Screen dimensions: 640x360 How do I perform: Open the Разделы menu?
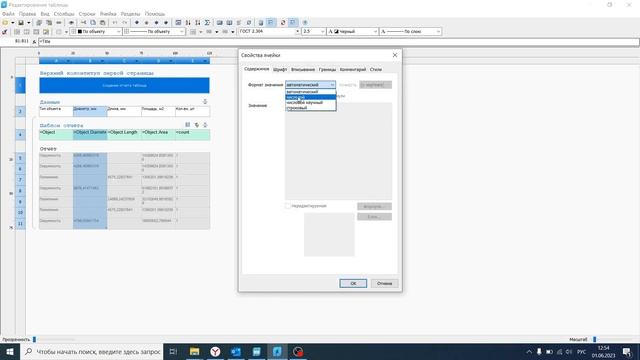tap(130, 14)
